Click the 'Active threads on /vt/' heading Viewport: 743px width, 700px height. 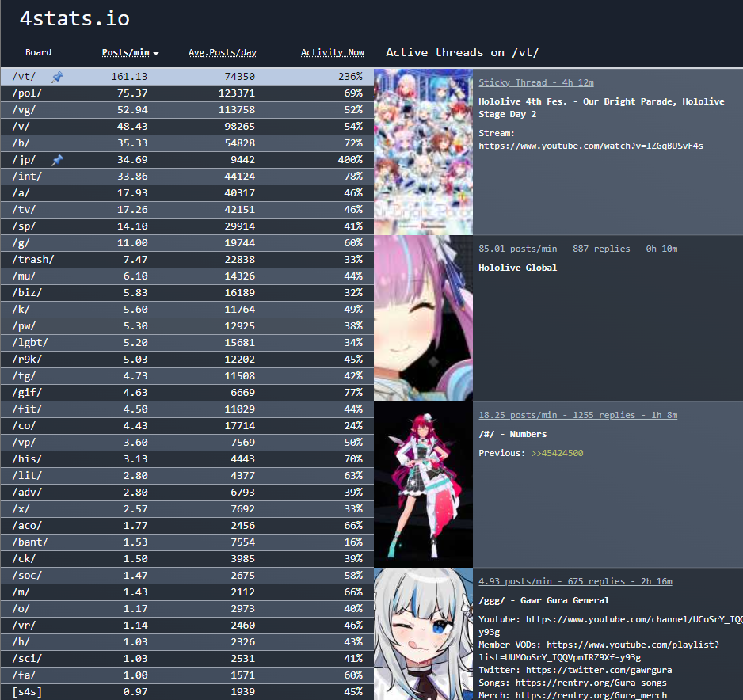tap(462, 52)
